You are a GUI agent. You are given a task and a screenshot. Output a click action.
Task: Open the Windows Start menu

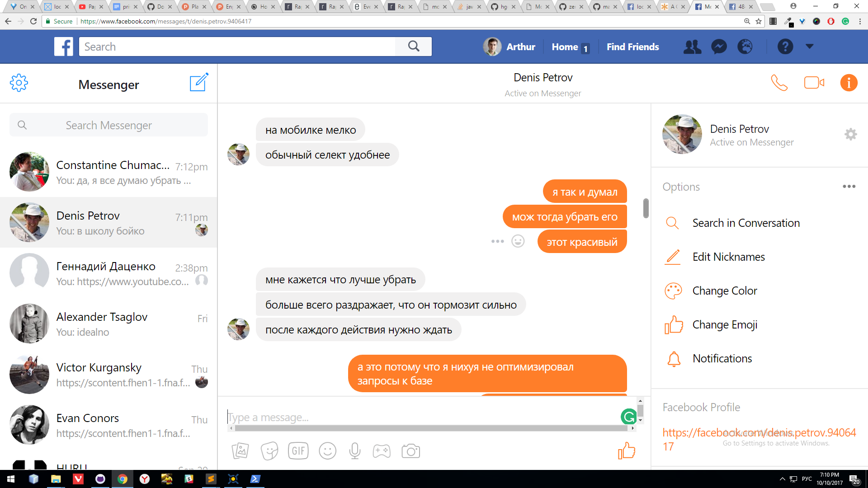[x=11, y=479]
